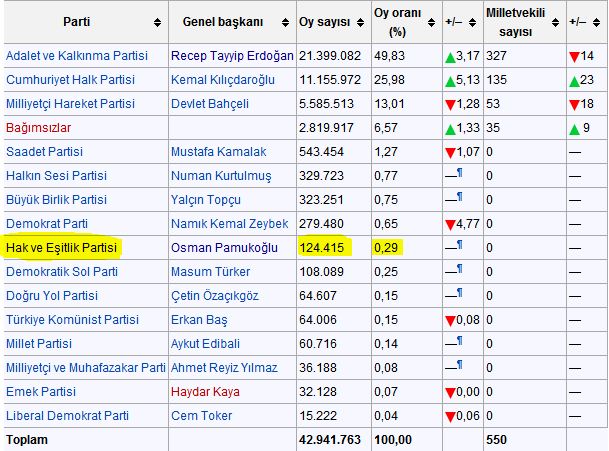Sort by last +/– column arrows
609x451 pixels.
597,23
